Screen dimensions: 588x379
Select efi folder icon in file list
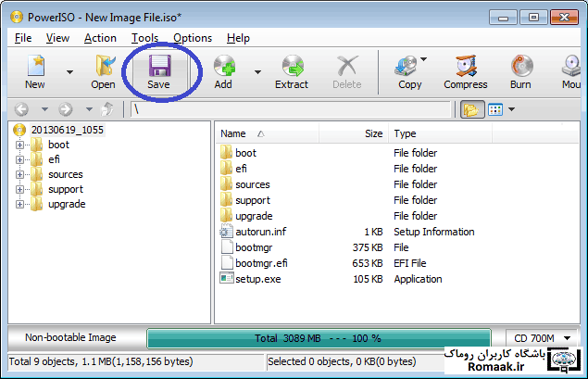226,169
